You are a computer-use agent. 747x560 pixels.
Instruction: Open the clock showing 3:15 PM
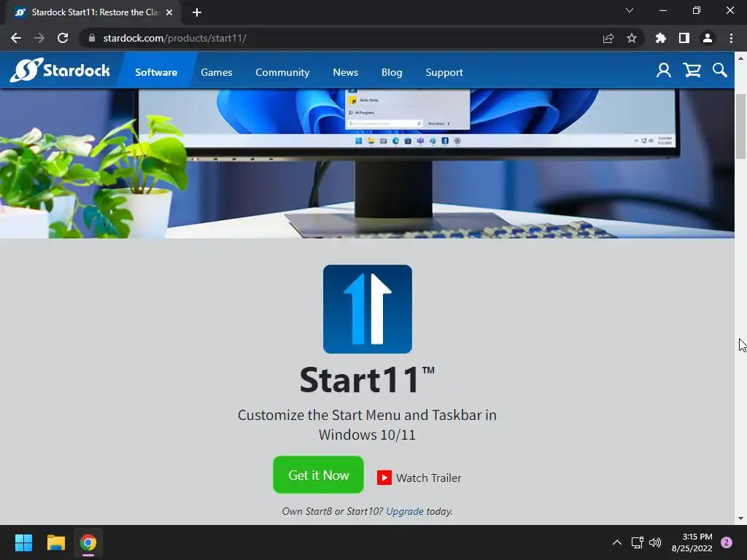[692, 542]
